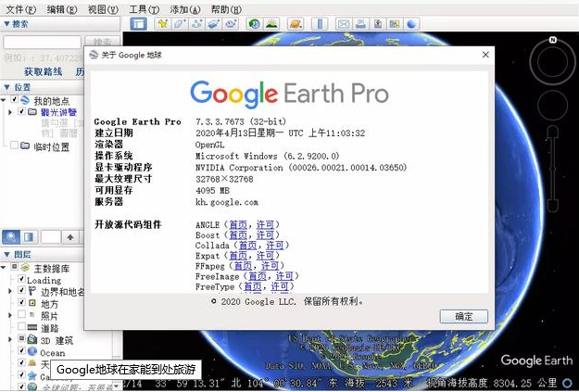Collapse the 图层 panel triangle
This screenshot has height=392, width=579.
click(6, 254)
